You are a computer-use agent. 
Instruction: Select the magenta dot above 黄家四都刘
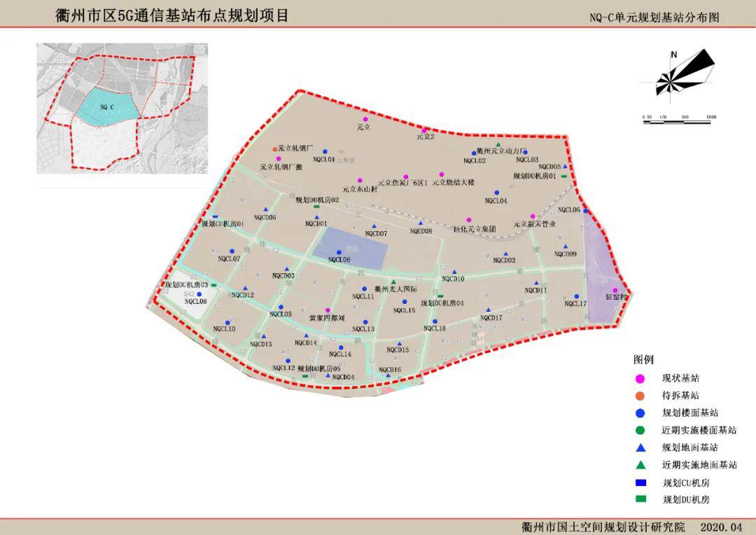[x=328, y=310]
